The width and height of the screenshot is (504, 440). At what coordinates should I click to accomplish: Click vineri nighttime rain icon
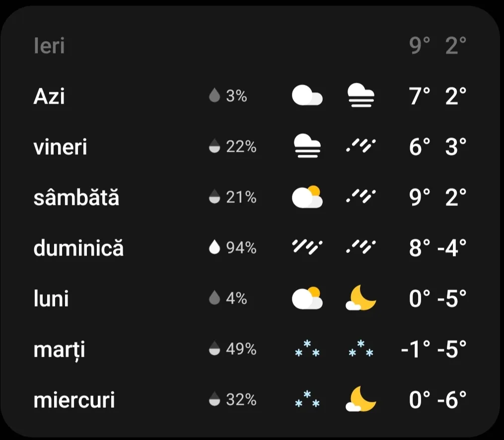[x=360, y=146]
